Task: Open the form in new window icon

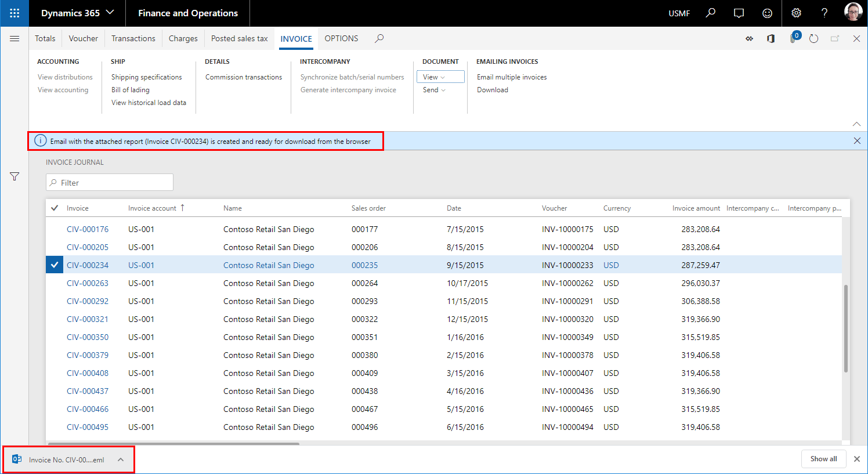Action: click(x=835, y=38)
